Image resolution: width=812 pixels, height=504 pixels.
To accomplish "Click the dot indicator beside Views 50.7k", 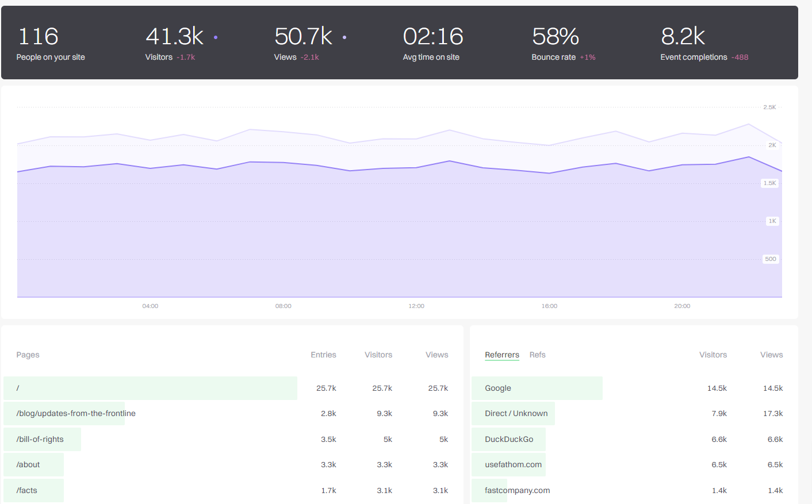I will coord(344,37).
